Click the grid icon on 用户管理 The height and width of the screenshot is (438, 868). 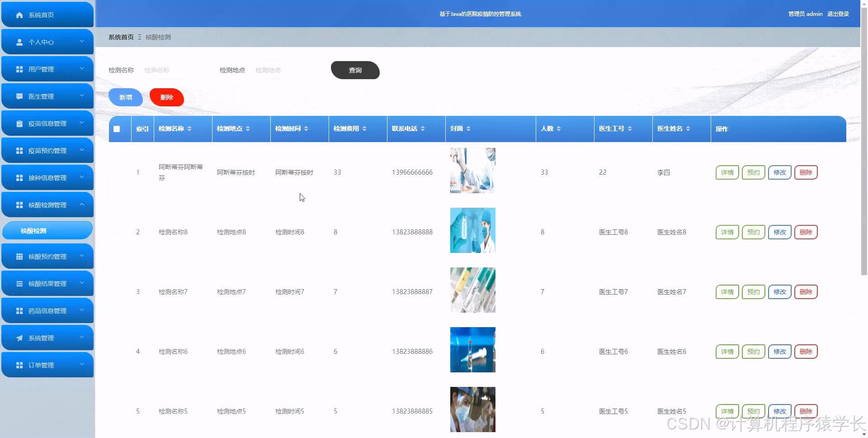[x=19, y=69]
